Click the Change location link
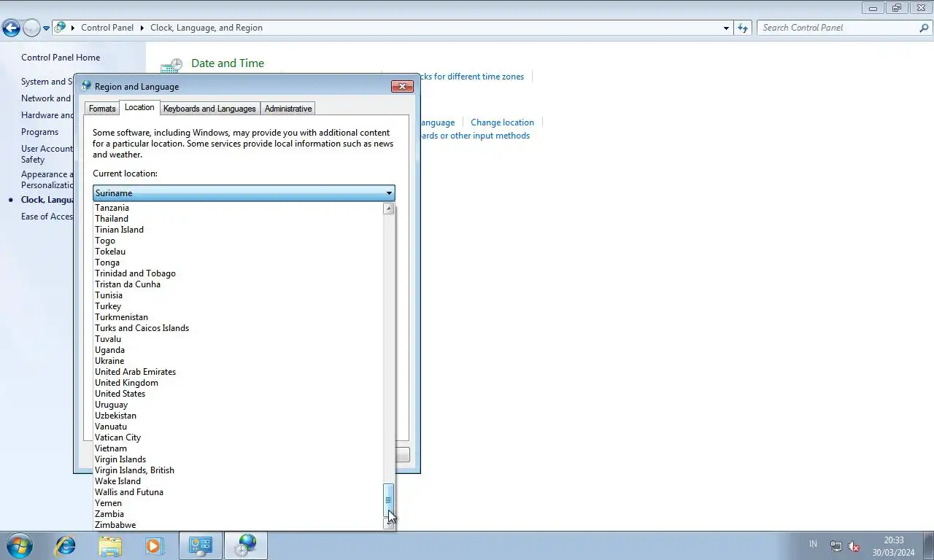 pyautogui.click(x=502, y=122)
